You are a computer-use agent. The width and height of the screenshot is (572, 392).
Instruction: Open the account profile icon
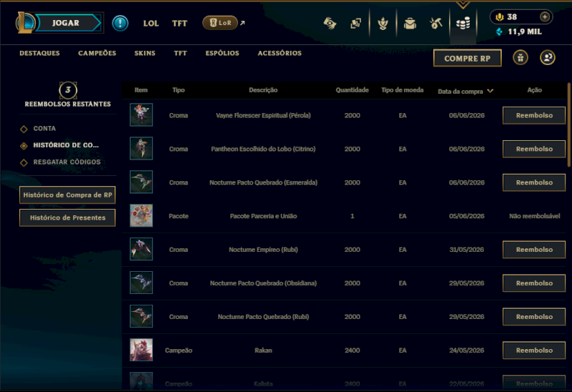pyautogui.click(x=547, y=58)
